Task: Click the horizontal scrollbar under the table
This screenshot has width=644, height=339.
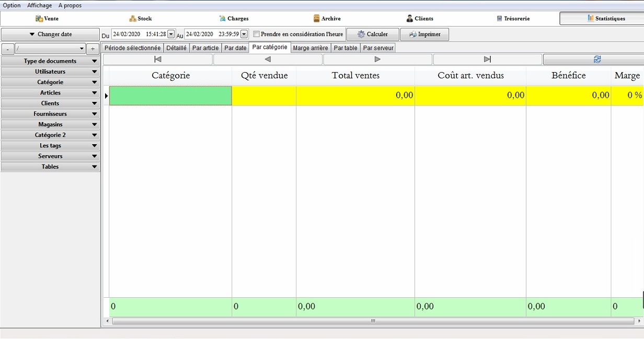Action: point(372,321)
